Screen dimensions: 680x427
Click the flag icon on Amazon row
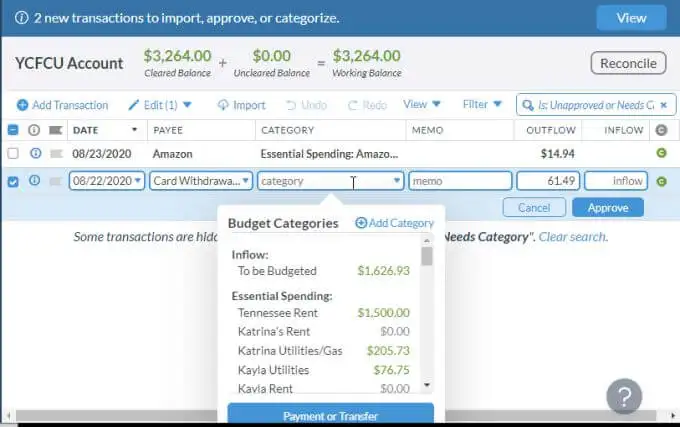[56, 153]
